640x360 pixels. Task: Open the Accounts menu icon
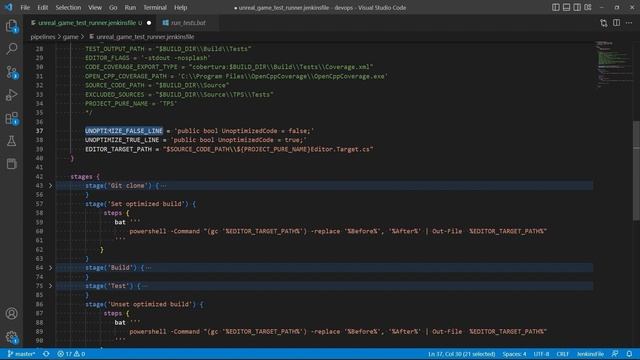pos(11,313)
